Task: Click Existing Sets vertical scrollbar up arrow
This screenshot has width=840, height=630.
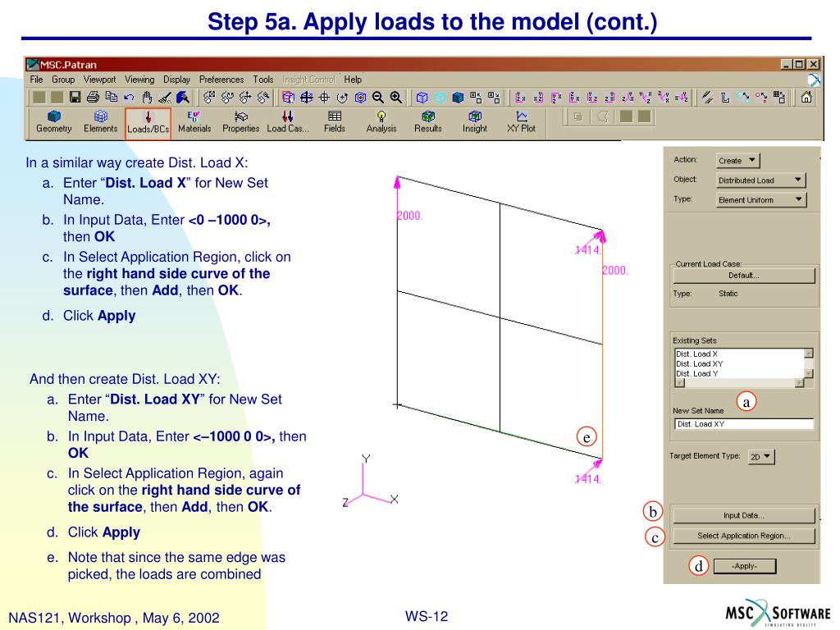Action: (x=809, y=353)
